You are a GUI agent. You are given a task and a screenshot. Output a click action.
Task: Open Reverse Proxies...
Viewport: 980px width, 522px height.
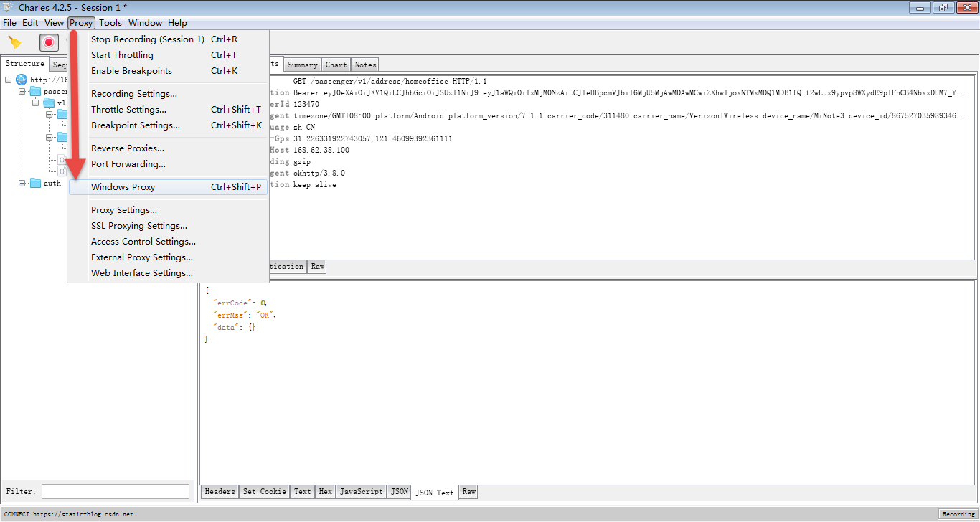point(168,148)
